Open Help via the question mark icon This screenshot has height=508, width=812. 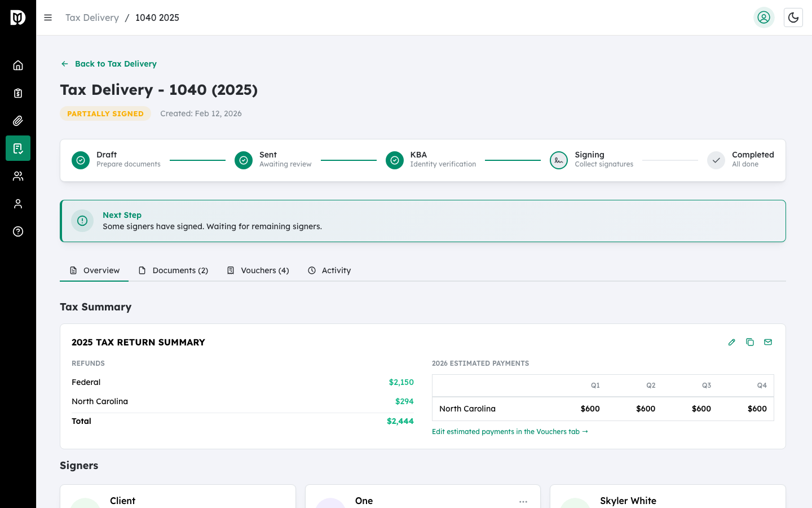click(18, 231)
